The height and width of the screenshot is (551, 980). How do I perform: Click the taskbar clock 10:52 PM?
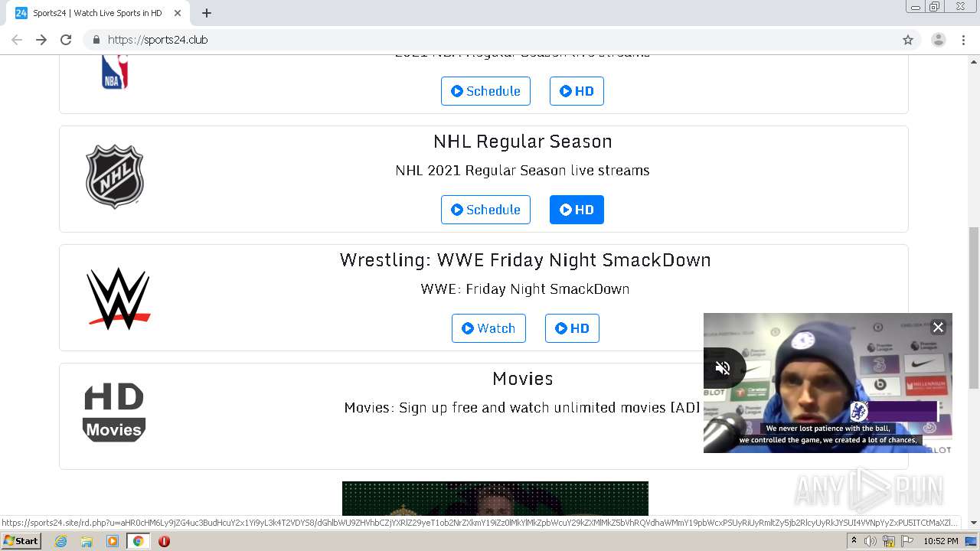(x=941, y=541)
